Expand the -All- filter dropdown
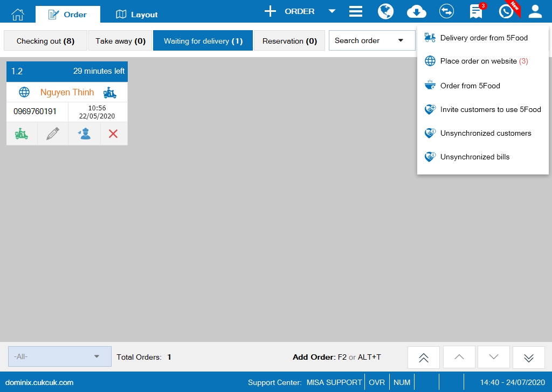Viewport: 552px width, 392px height. point(60,356)
